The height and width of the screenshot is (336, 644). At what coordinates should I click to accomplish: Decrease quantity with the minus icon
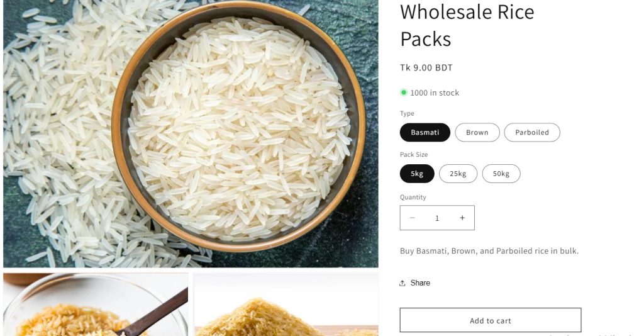pyautogui.click(x=413, y=218)
